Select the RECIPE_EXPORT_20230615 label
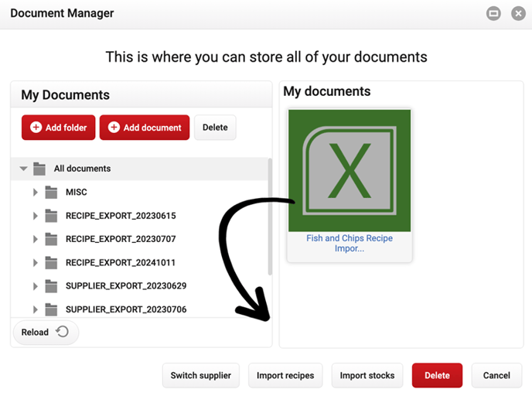 (x=121, y=216)
